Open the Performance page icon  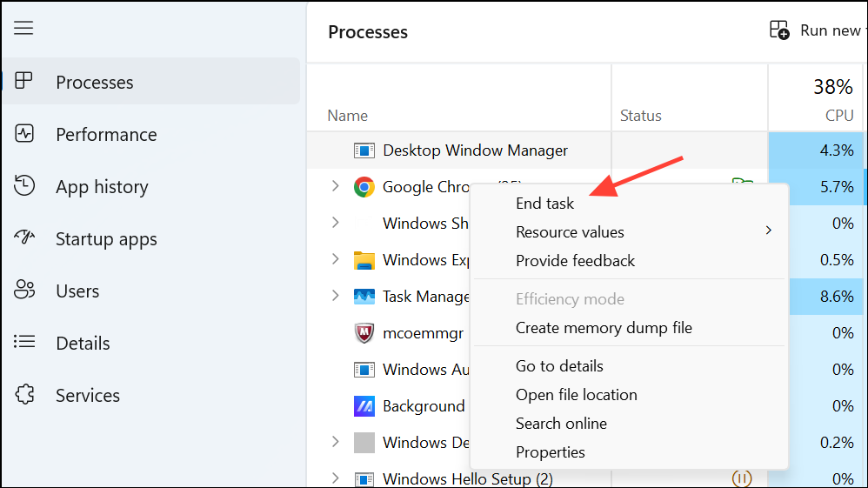click(24, 134)
